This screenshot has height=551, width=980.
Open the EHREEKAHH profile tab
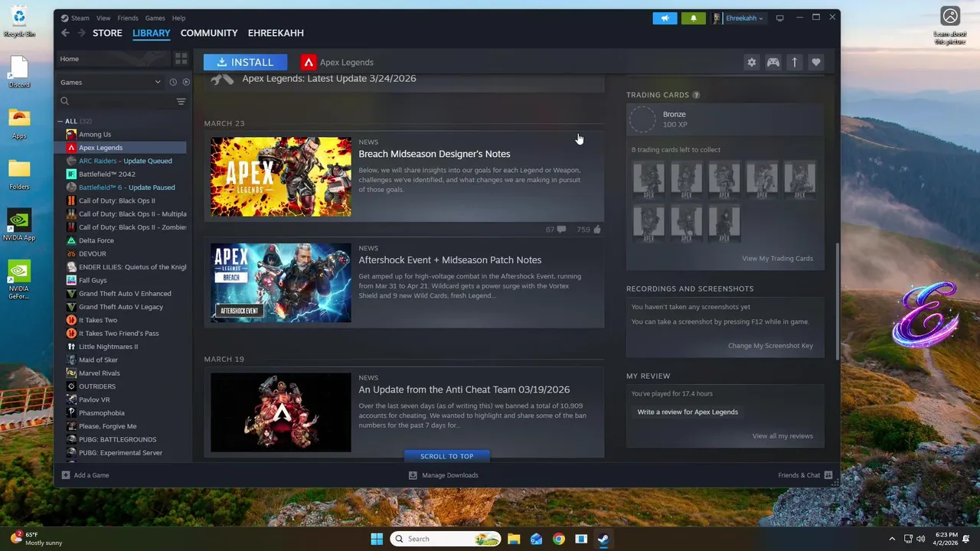coord(276,33)
